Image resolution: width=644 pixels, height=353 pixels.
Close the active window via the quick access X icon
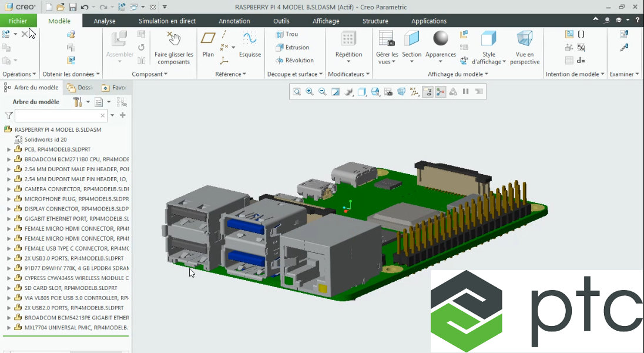153,7
